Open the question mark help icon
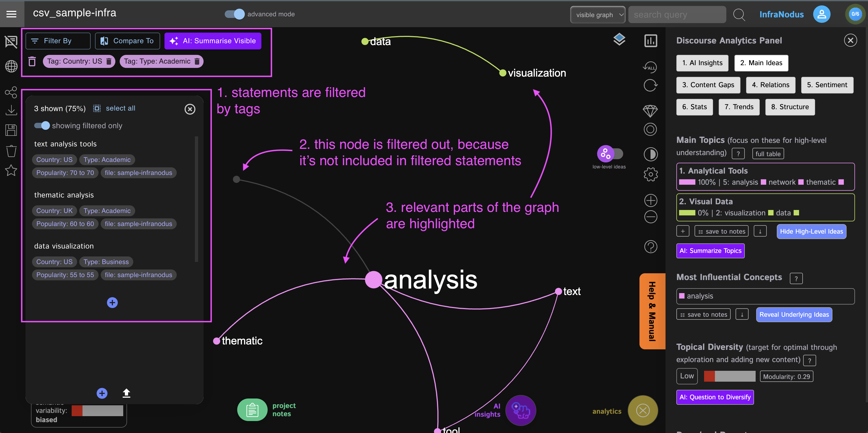This screenshot has height=433, width=868. pyautogui.click(x=651, y=246)
